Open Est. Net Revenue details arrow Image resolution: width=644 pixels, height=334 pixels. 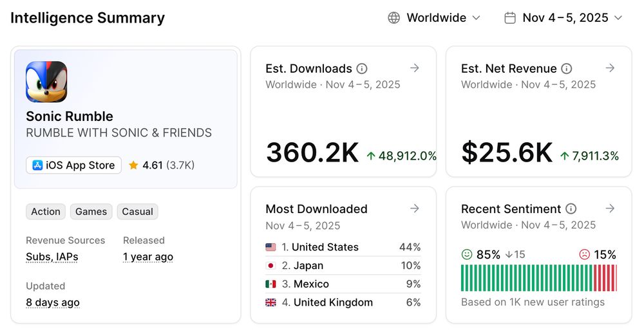tap(611, 68)
